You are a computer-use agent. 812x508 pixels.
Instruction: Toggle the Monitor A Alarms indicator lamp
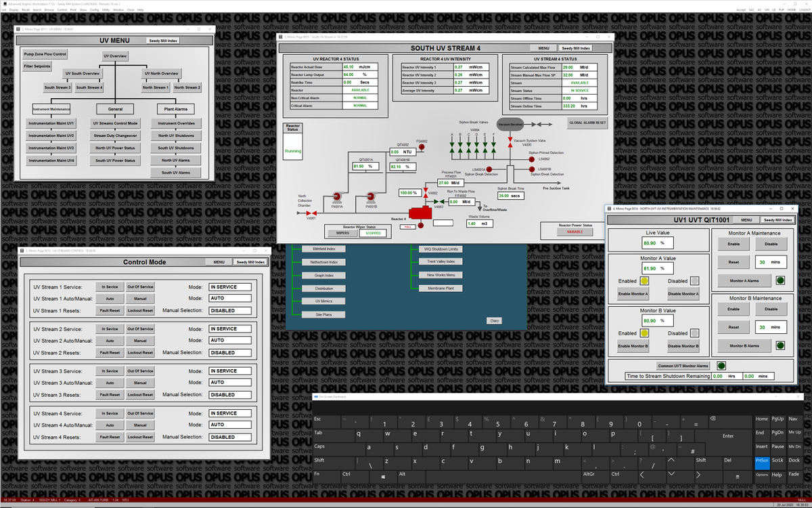[x=780, y=280]
